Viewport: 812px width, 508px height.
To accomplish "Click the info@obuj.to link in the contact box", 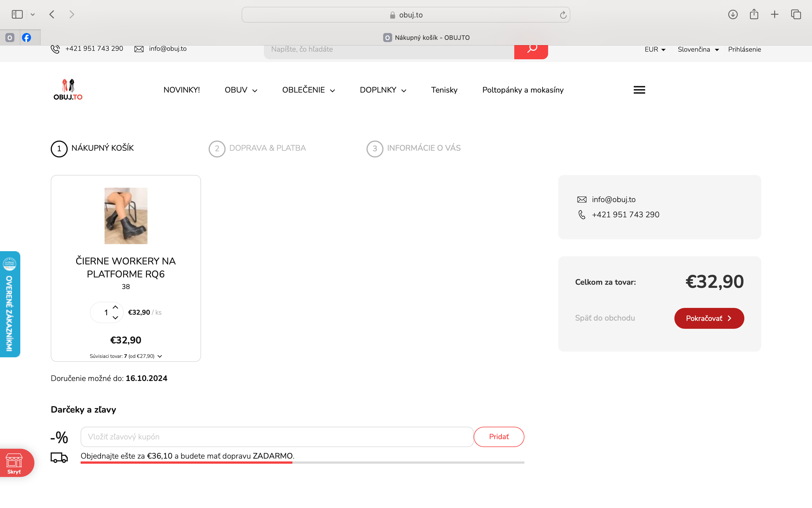I will [614, 200].
